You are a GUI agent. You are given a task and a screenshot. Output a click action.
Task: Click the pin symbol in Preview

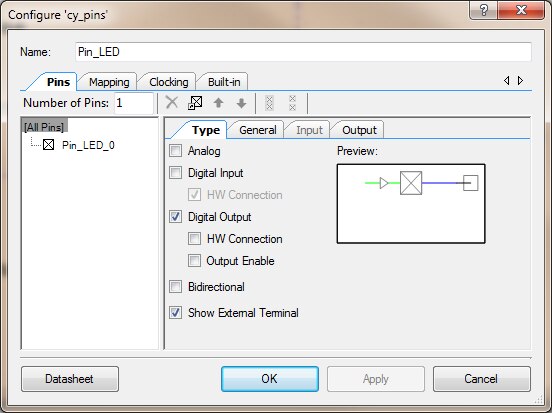pos(411,183)
